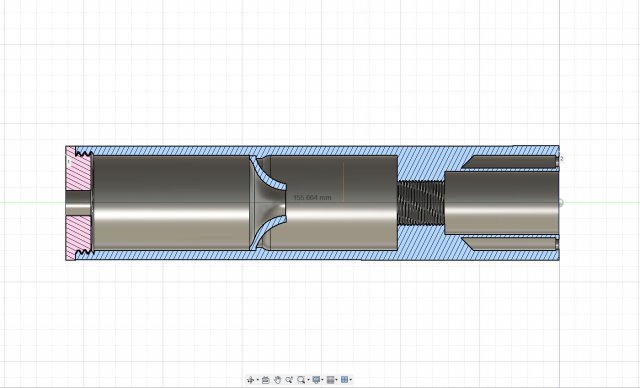
Task: Select the Orbit navigation tool
Action: coord(251,380)
